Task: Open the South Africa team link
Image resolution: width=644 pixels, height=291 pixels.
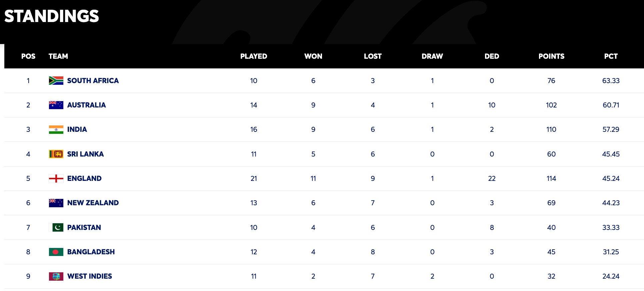Action: pyautogui.click(x=93, y=81)
